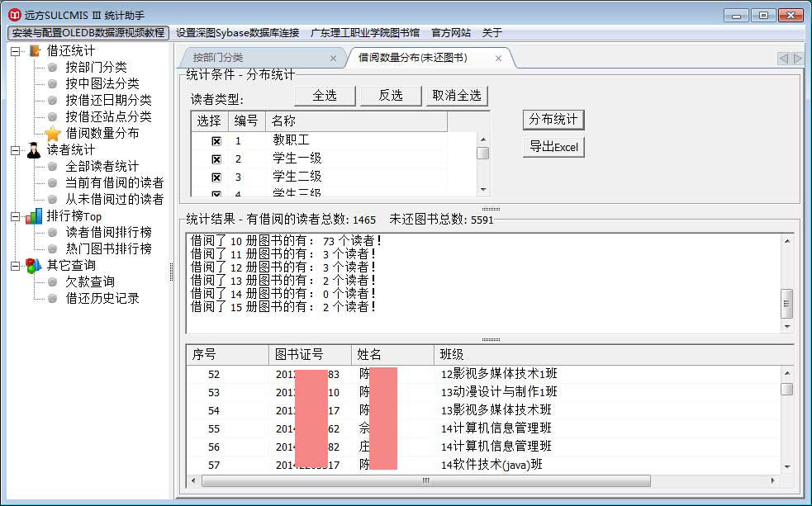This screenshot has height=506, width=812.
Task: Click the gray bullet beside 按中图法分类
Action: point(52,84)
